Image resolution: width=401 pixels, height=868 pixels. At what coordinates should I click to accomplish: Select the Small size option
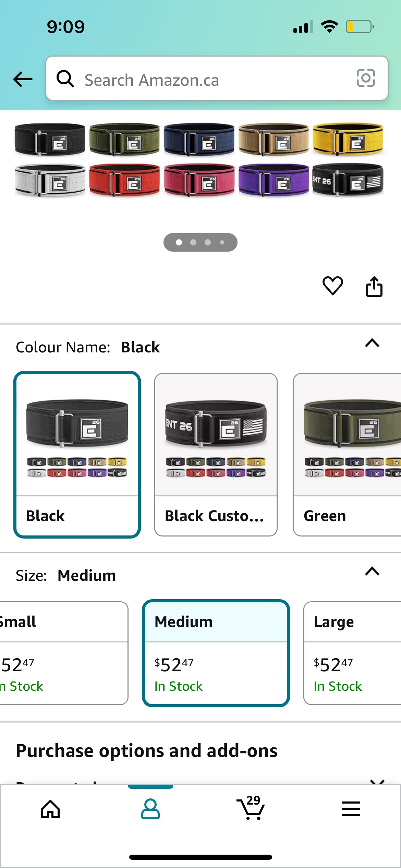click(x=64, y=653)
